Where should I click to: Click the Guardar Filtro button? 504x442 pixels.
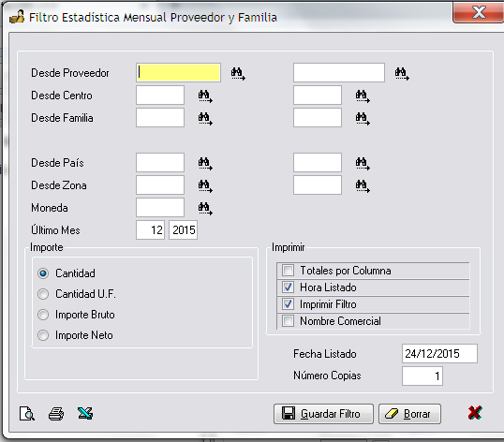coord(323,414)
